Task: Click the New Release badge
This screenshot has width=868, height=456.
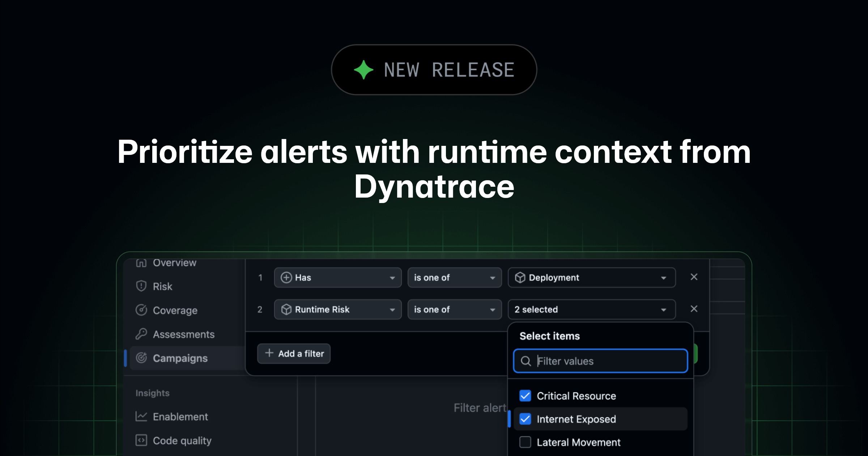Action: [x=434, y=69]
